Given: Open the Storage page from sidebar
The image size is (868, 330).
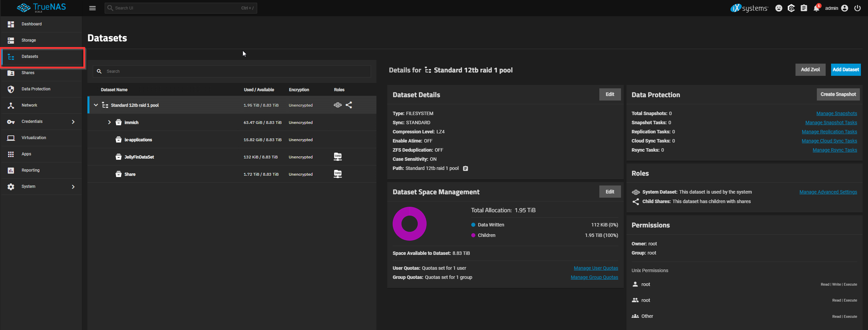Looking at the screenshot, I should tap(29, 40).
